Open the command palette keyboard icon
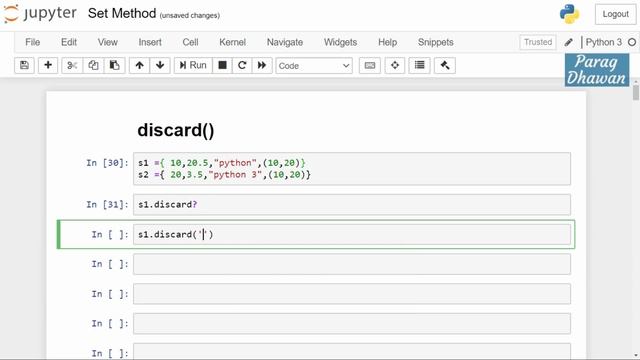Viewport: 640px width, 360px height. point(370,65)
